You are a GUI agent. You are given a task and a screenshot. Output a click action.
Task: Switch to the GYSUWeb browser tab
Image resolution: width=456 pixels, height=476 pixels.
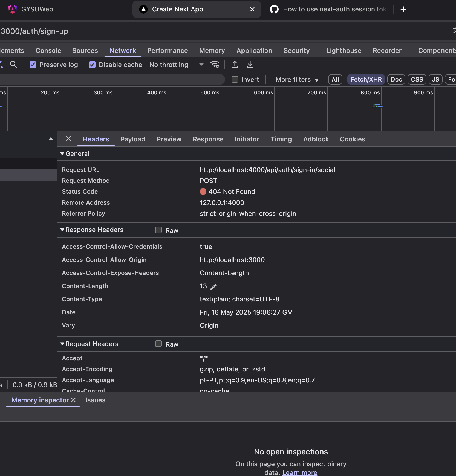(x=37, y=9)
